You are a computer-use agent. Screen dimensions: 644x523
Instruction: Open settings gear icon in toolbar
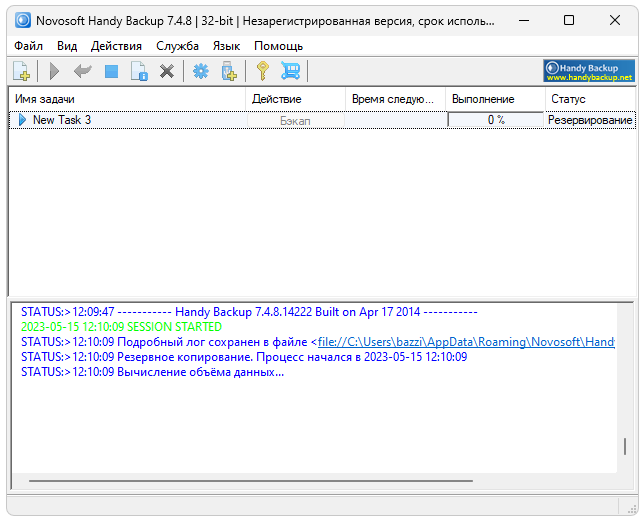point(201,71)
